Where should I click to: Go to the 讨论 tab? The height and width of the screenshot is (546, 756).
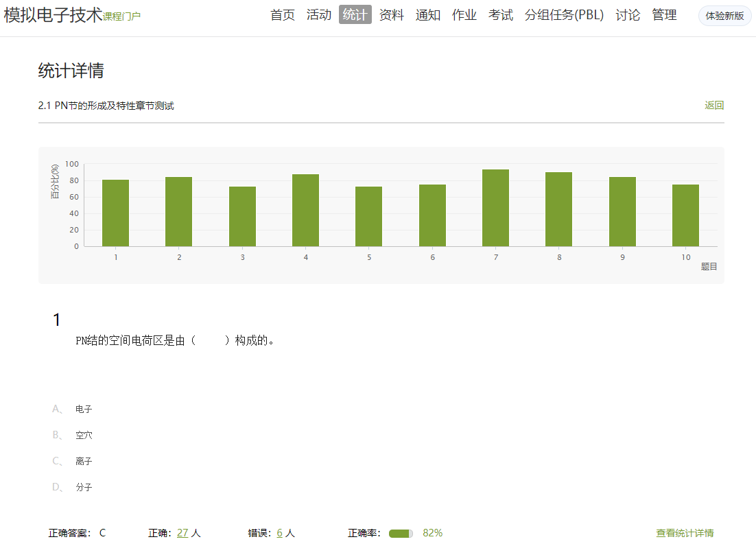coord(628,15)
